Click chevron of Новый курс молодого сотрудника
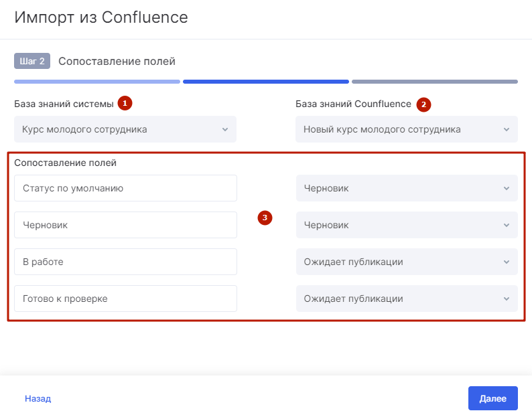Screen dimensions: 532x419 (507, 129)
